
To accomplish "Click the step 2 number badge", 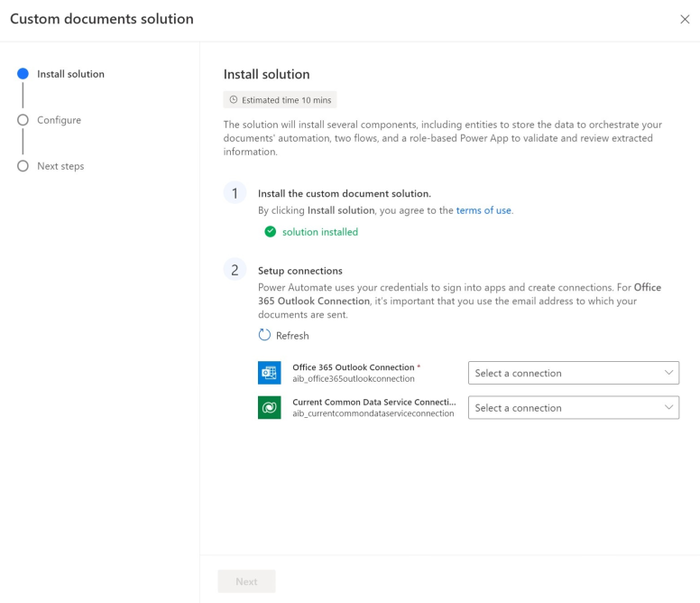I will (x=235, y=270).
